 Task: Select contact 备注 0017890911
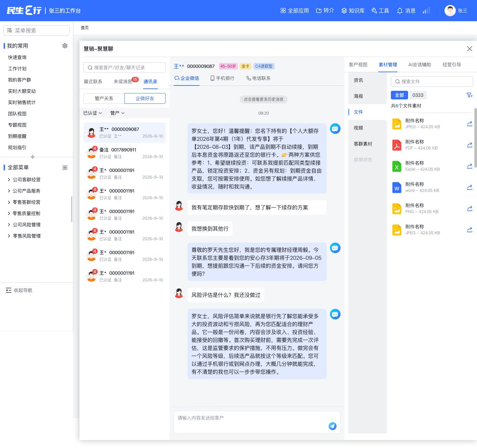pos(125,153)
